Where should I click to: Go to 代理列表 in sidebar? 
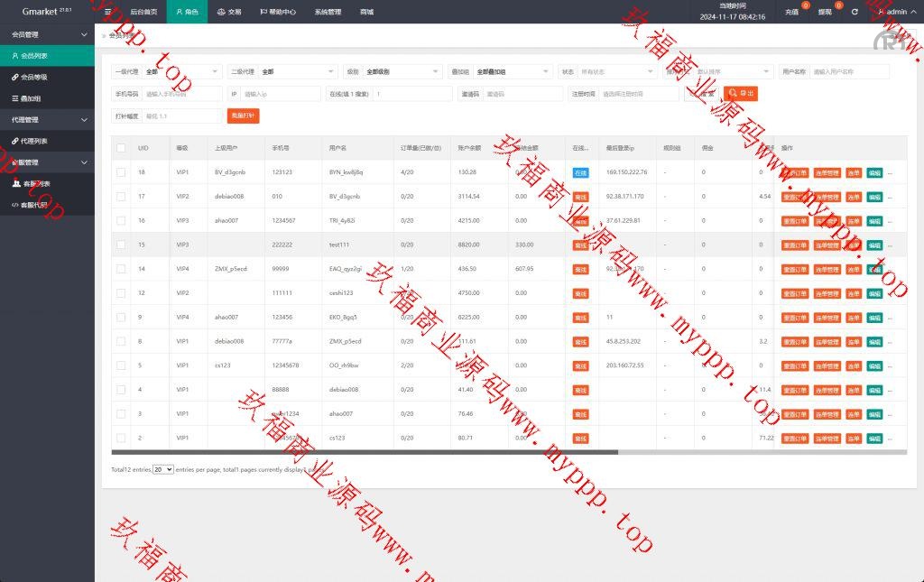(x=34, y=141)
